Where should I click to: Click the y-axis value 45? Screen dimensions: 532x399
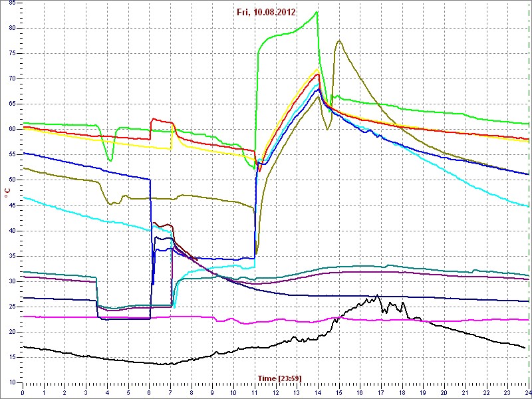tap(11, 205)
